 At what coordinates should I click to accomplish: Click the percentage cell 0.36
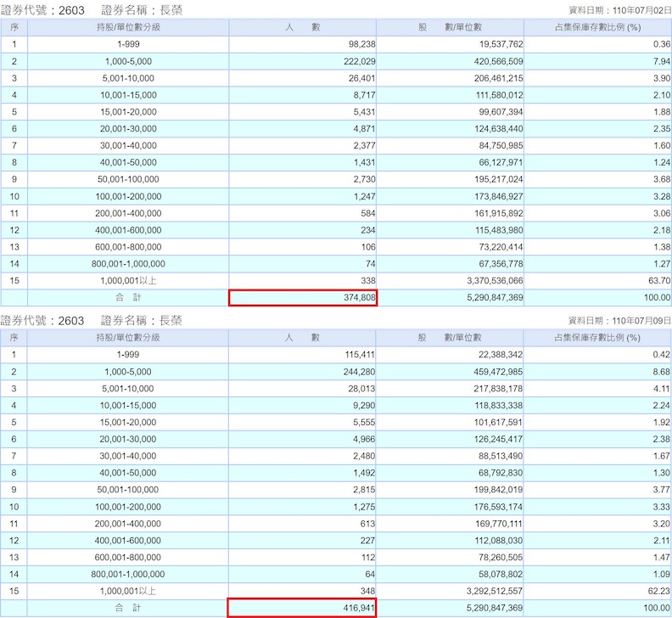pos(662,44)
